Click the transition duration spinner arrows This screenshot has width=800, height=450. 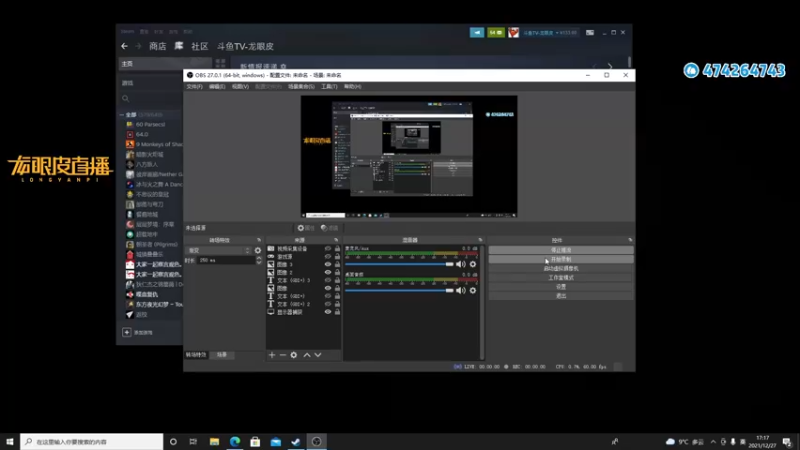[x=259, y=260]
